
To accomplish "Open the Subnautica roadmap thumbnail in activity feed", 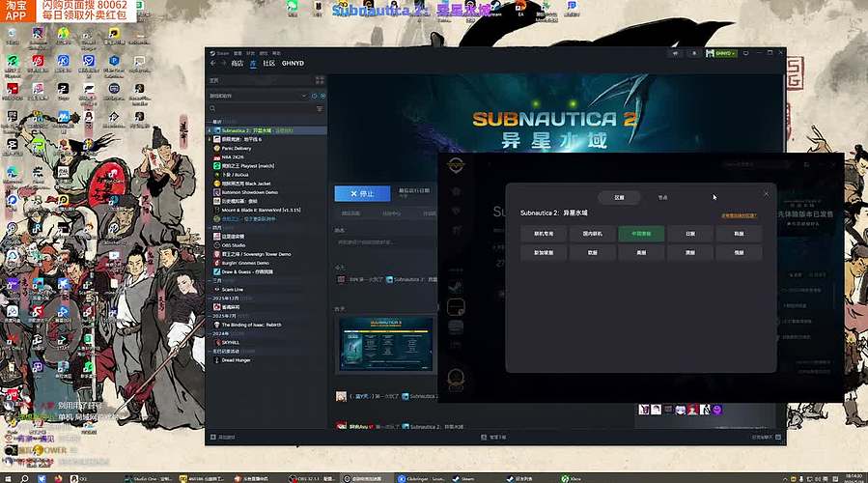I will (386, 344).
